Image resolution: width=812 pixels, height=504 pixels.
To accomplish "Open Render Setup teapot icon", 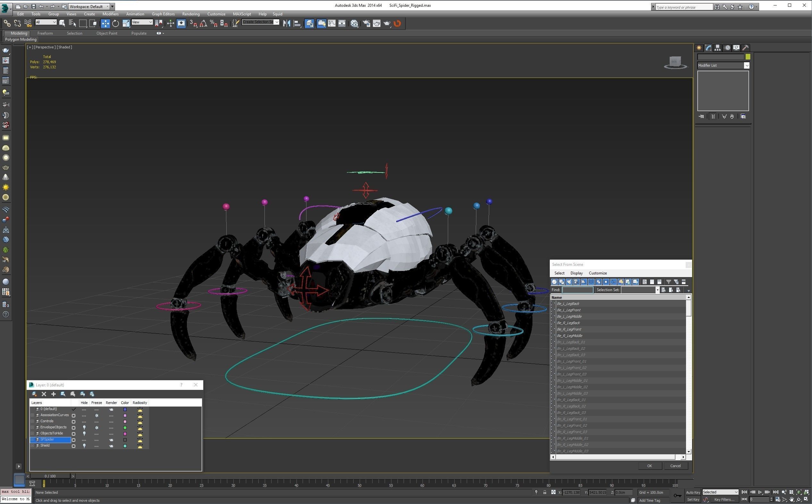I will [366, 23].
